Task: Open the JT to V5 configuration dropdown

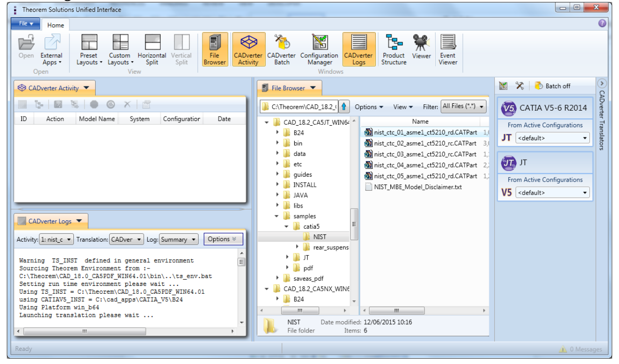Action: pos(552,193)
